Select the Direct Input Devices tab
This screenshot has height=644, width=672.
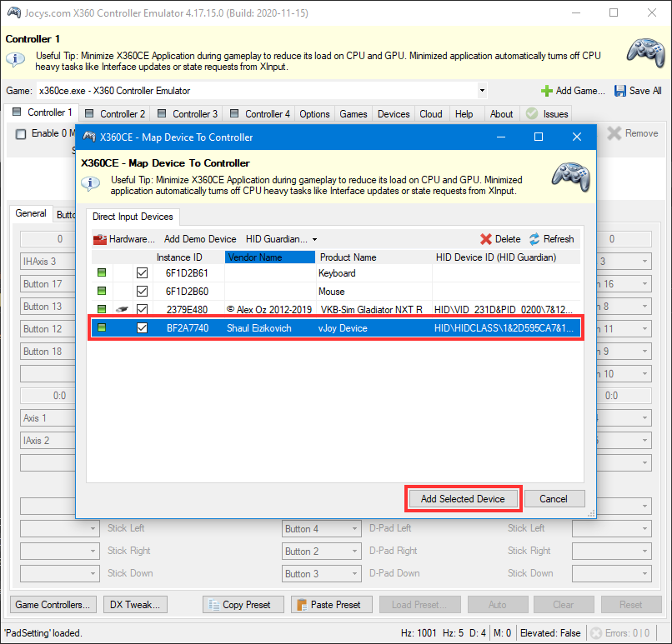tap(133, 217)
